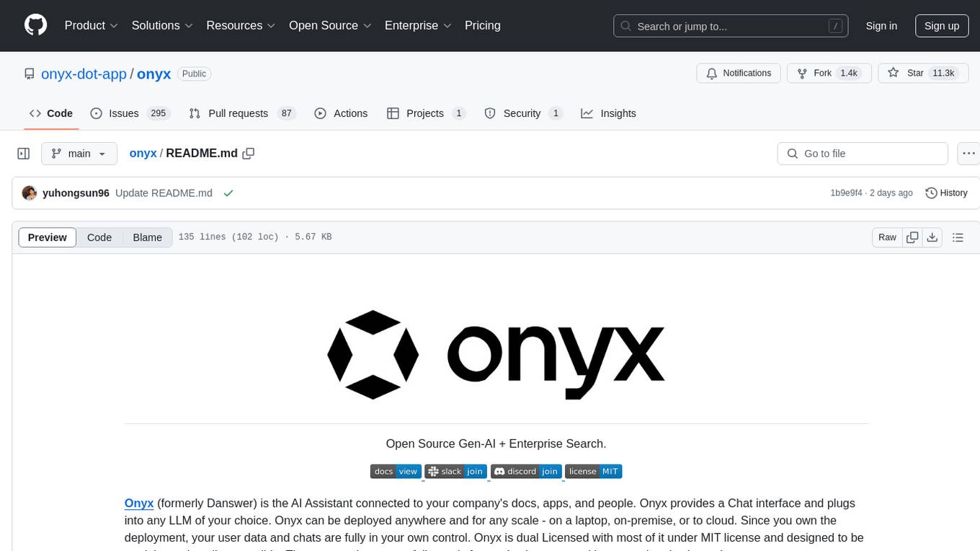The width and height of the screenshot is (980, 551).
Task: Click the onyx logo image
Action: (x=496, y=355)
